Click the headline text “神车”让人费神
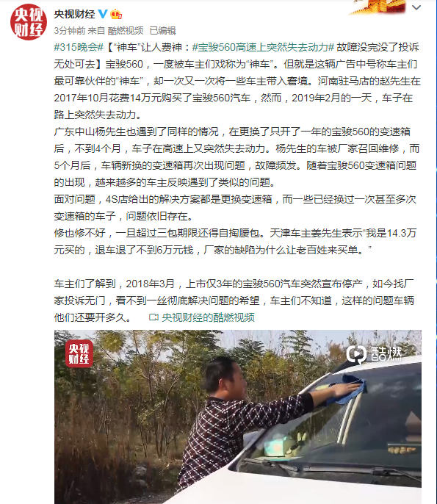437x504 pixels. 150,47
